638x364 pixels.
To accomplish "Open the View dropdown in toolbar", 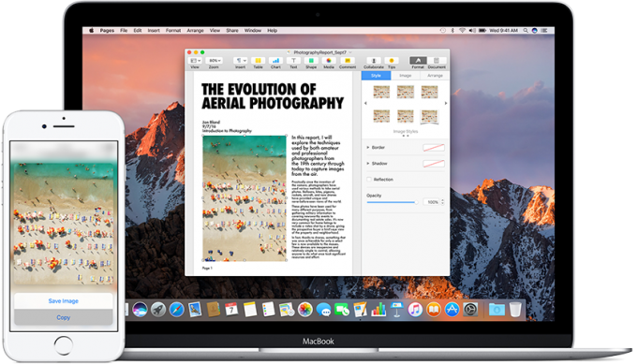I will click(x=195, y=61).
